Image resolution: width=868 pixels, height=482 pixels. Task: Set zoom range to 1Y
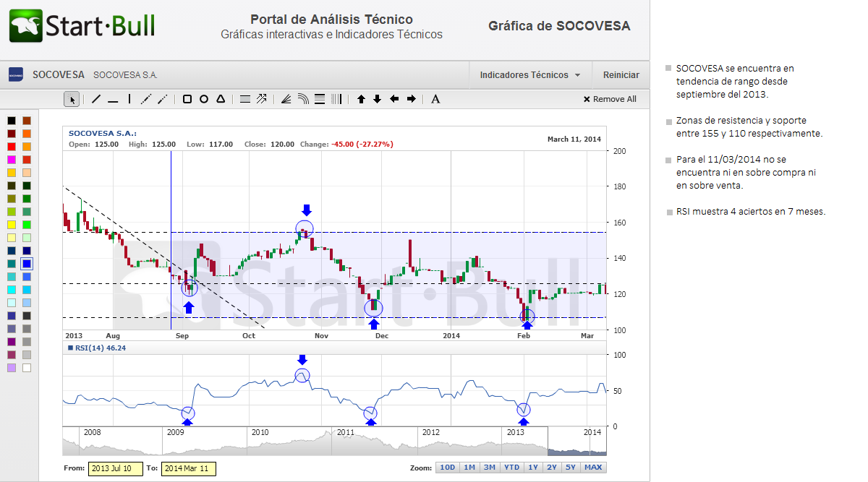click(533, 468)
